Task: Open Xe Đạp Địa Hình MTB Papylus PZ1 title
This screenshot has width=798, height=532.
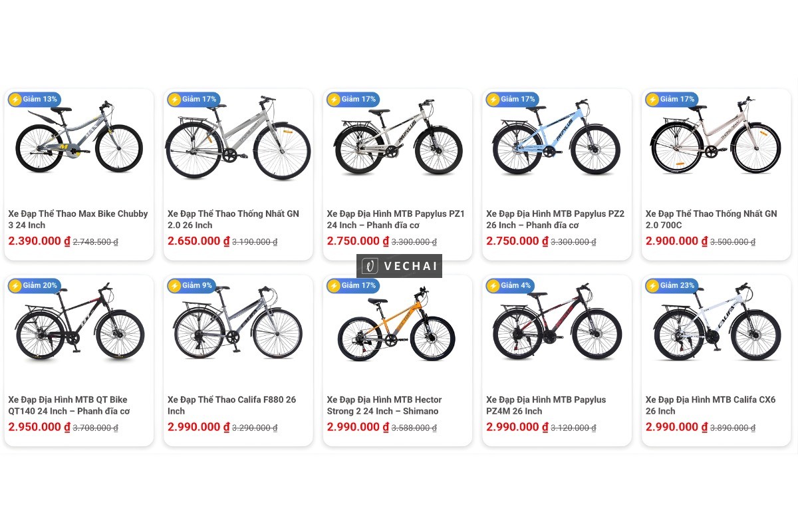Action: pos(396,219)
